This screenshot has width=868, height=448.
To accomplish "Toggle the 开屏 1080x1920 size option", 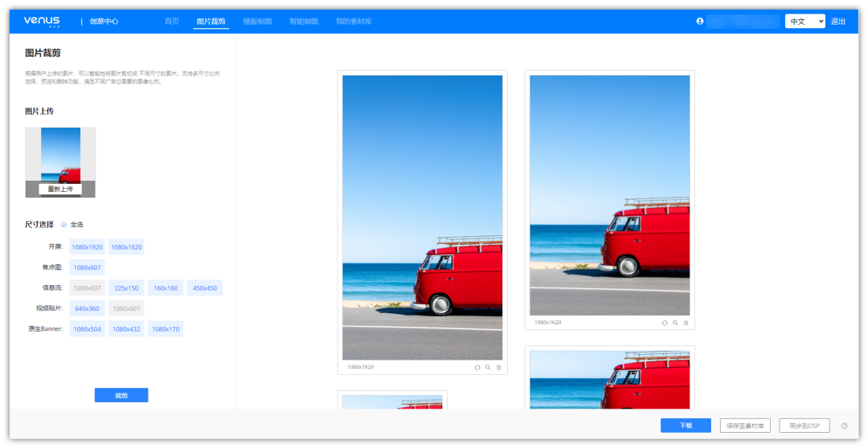I will click(87, 247).
